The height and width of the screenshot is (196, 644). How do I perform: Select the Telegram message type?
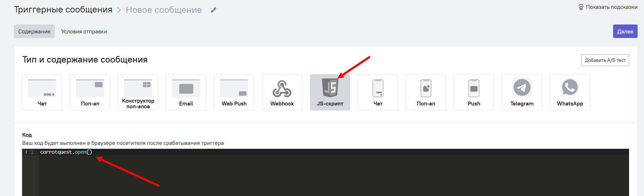tap(522, 92)
